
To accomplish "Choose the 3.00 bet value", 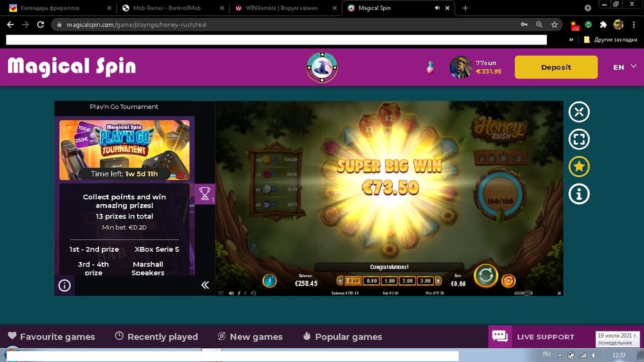I will click(x=424, y=281).
